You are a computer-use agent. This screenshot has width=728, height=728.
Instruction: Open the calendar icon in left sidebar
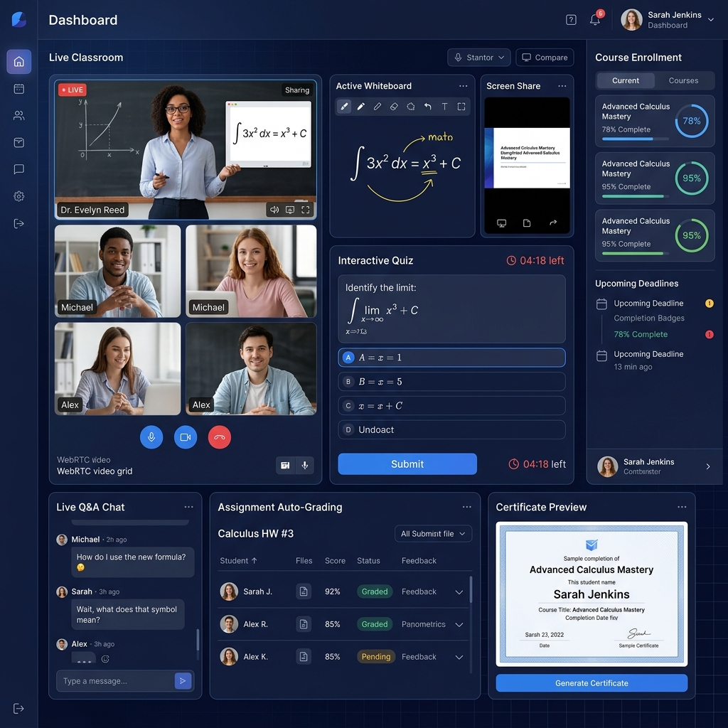coord(19,89)
